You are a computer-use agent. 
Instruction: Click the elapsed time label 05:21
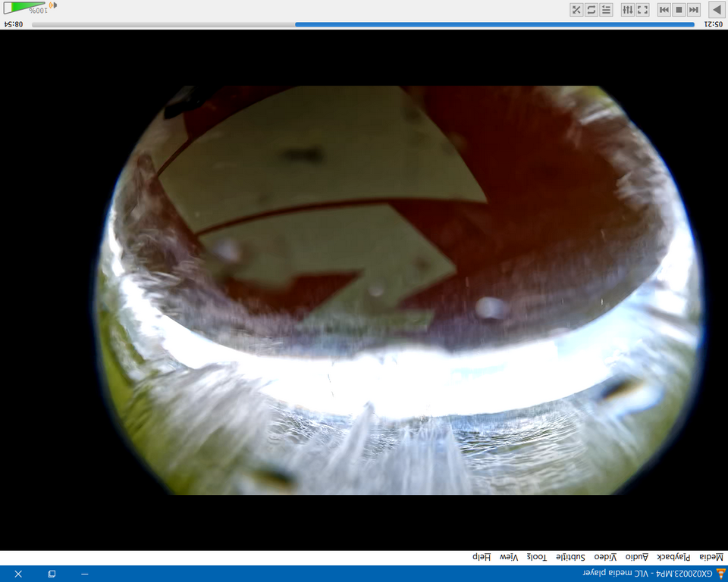click(713, 24)
